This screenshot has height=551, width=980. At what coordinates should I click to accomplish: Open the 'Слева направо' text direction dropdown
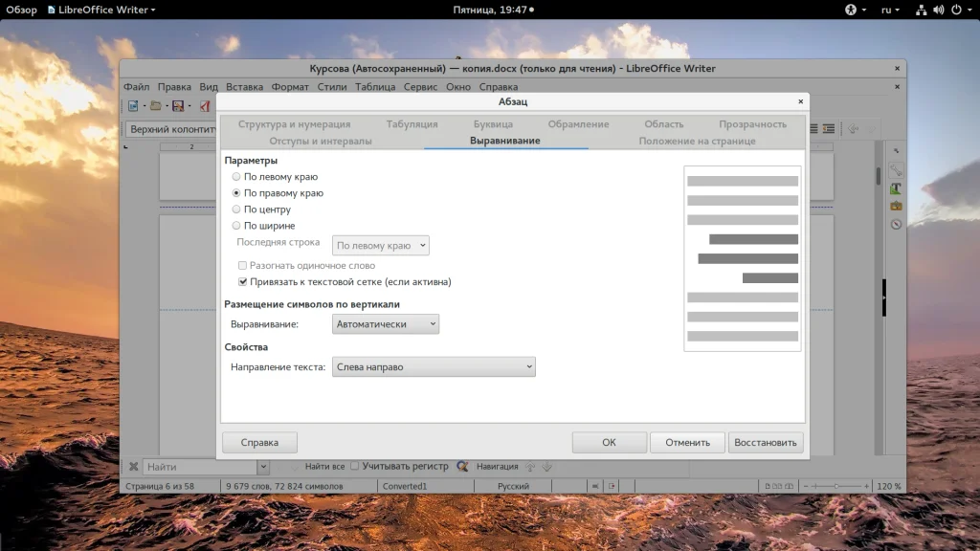[x=434, y=366]
